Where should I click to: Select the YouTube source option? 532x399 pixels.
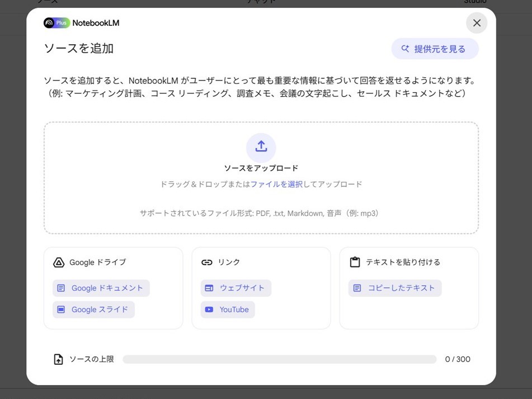tap(228, 309)
